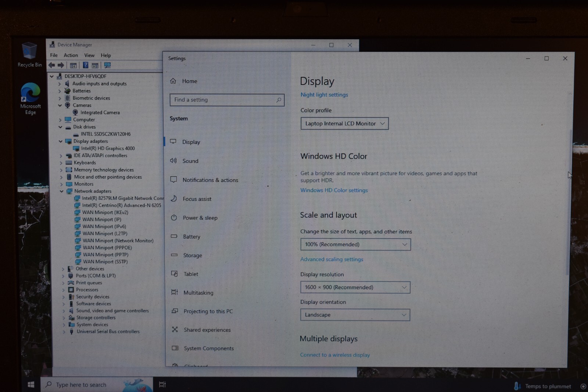Click magnifier icon in Find a setting box

tap(279, 100)
